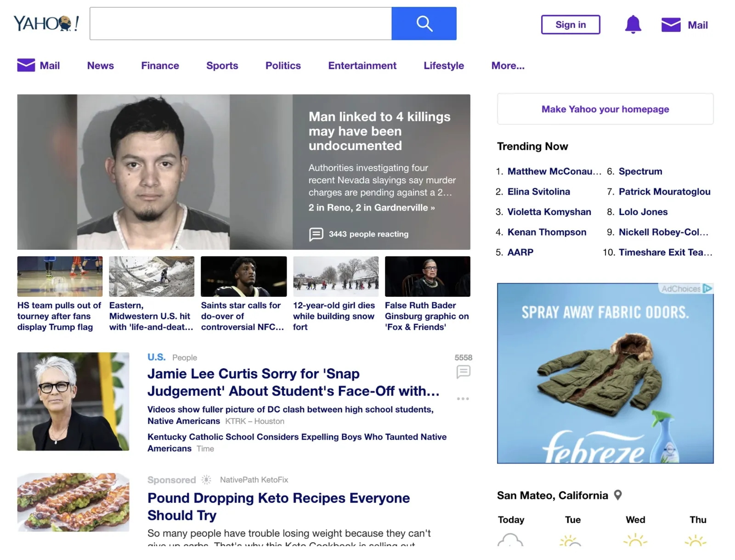The image size is (735, 560).
Task: Open the Eastern, Midwestern U.S. storm thumbnail
Action: click(152, 276)
